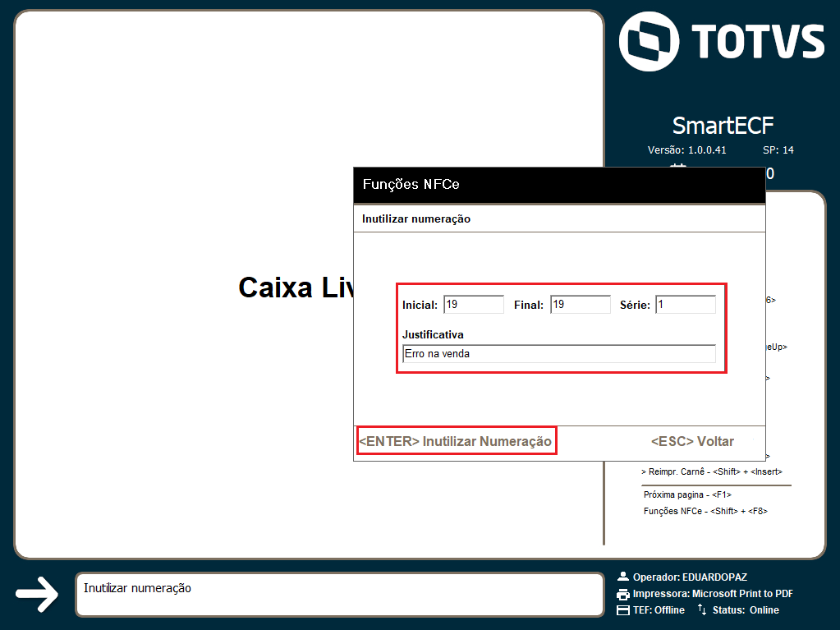Click the Final: label
The image size is (840, 630).
tap(529, 305)
